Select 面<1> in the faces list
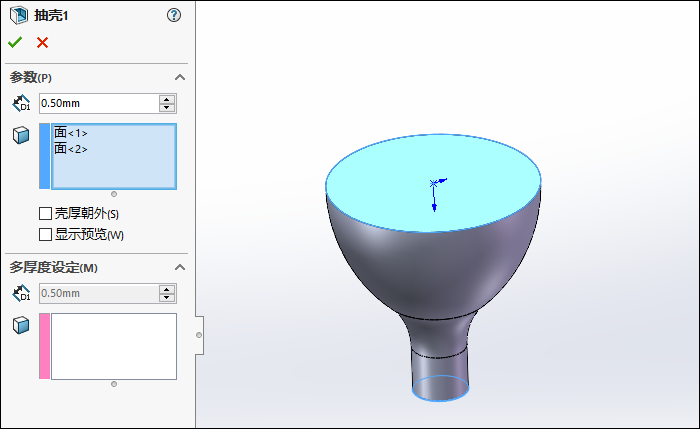 tap(71, 133)
